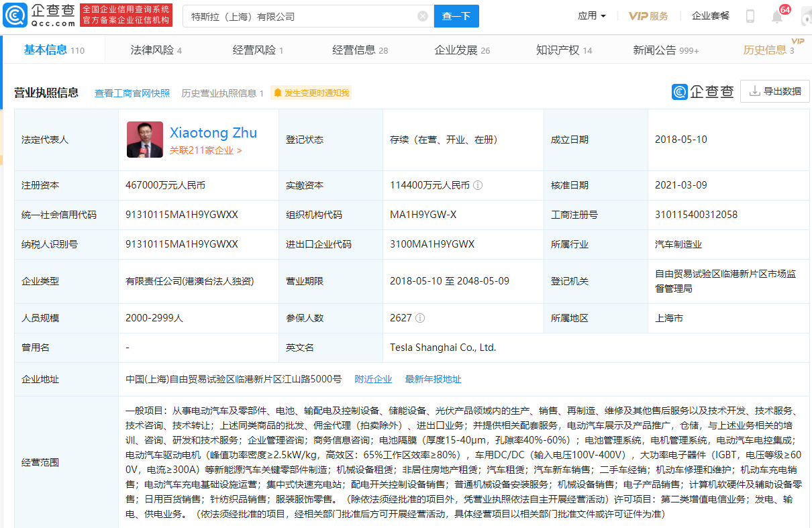This screenshot has height=528, width=812.
Task: Select company type 有限责任公司(港澳台法人独资)
Action: click(190, 281)
